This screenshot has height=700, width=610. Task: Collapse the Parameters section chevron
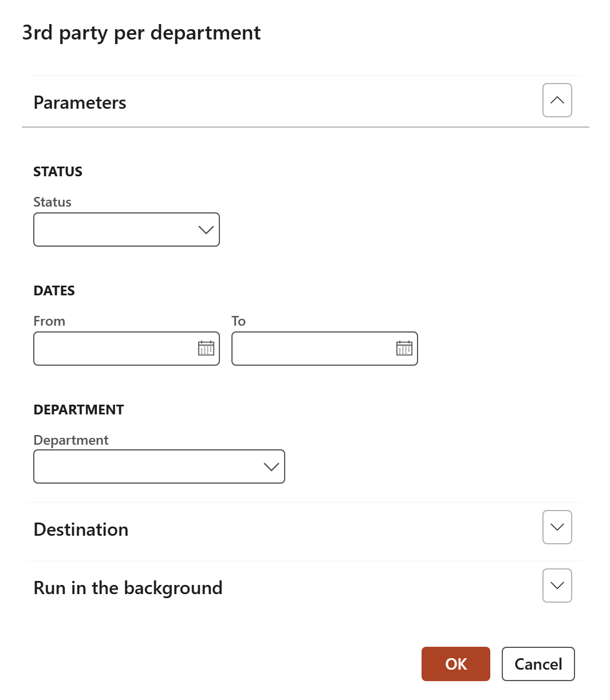coord(557,100)
